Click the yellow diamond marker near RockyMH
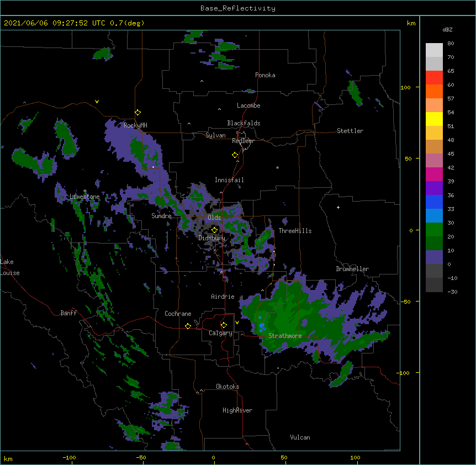The height and width of the screenshot is (465, 476). click(137, 112)
